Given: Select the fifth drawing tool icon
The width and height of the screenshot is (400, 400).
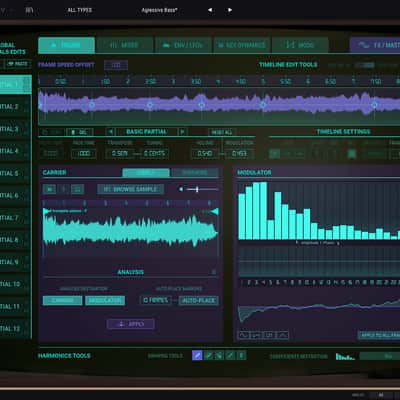Looking at the screenshot, I should point(241,356).
